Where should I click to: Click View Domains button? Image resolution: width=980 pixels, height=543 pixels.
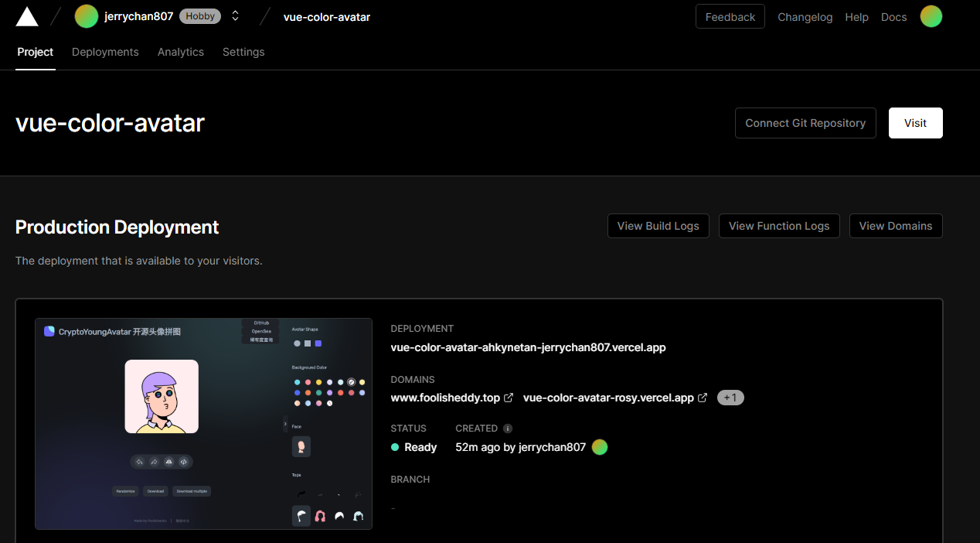point(896,226)
